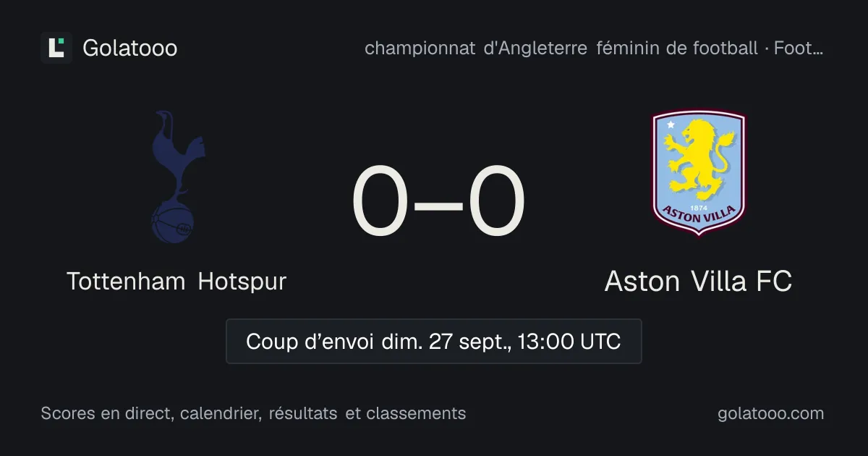Click the truncated 'Foot…' category text
The image size is (868, 456).
coord(799,48)
